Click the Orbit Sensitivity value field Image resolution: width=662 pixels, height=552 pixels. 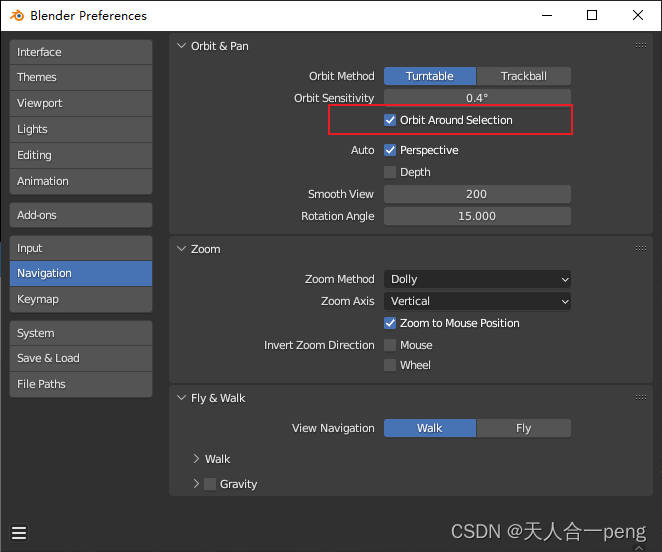477,98
